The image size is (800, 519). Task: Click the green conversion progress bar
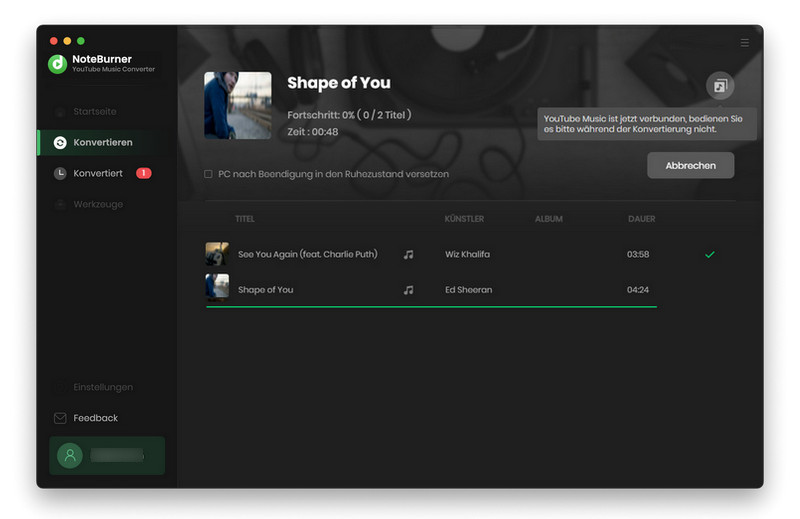pos(431,307)
